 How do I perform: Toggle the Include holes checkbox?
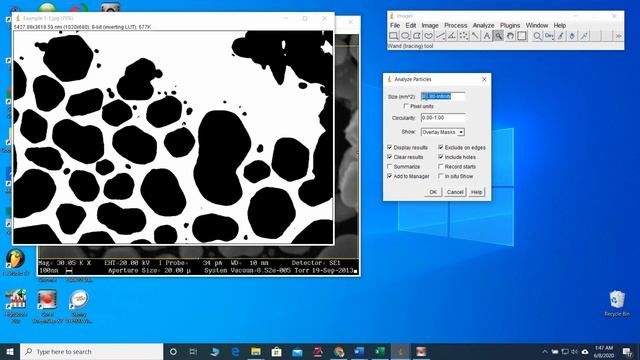pos(441,157)
